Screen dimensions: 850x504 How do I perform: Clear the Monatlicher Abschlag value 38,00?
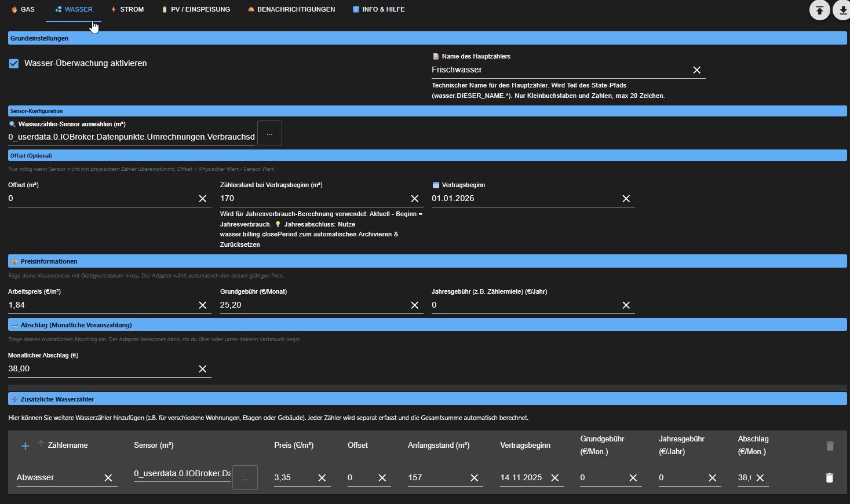(x=203, y=369)
